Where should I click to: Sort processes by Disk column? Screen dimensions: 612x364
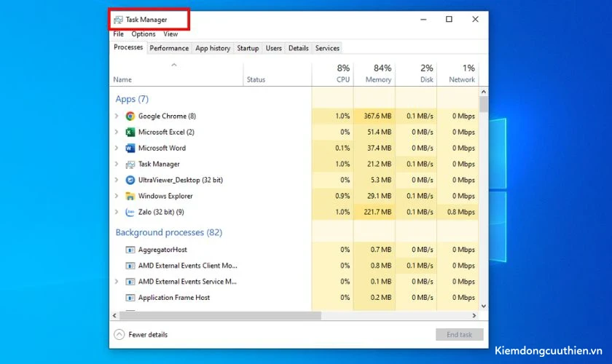(416, 74)
